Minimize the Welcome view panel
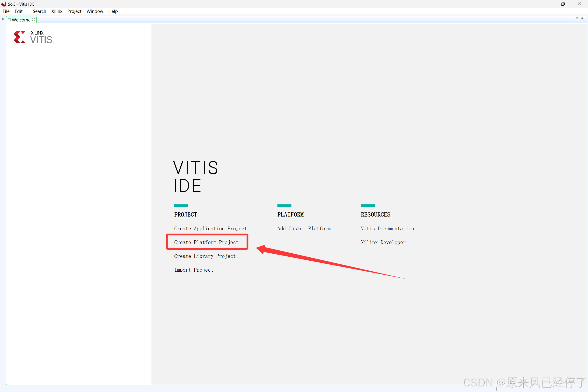The height and width of the screenshot is (392, 588). (x=577, y=18)
